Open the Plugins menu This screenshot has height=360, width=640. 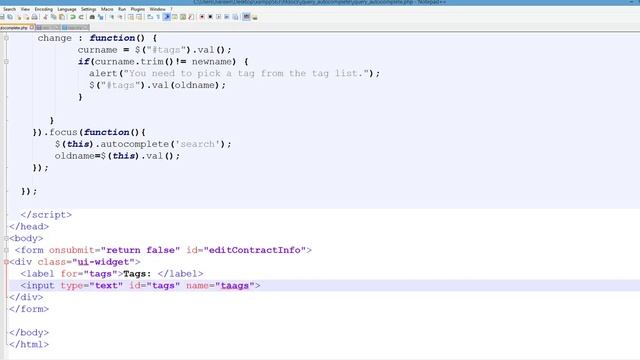pyautogui.click(x=138, y=9)
